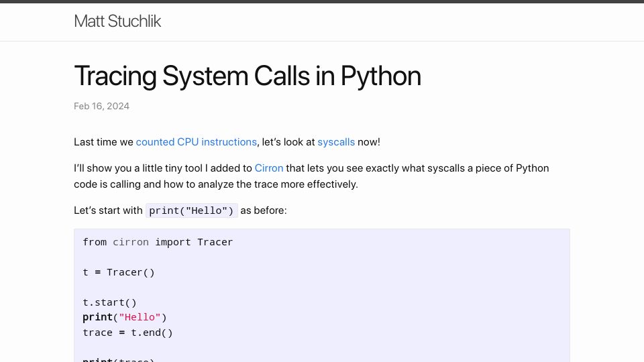Image resolution: width=644 pixels, height=362 pixels.
Task: Click the 'from cirron import Tracer' code line
Action: pos(158,242)
